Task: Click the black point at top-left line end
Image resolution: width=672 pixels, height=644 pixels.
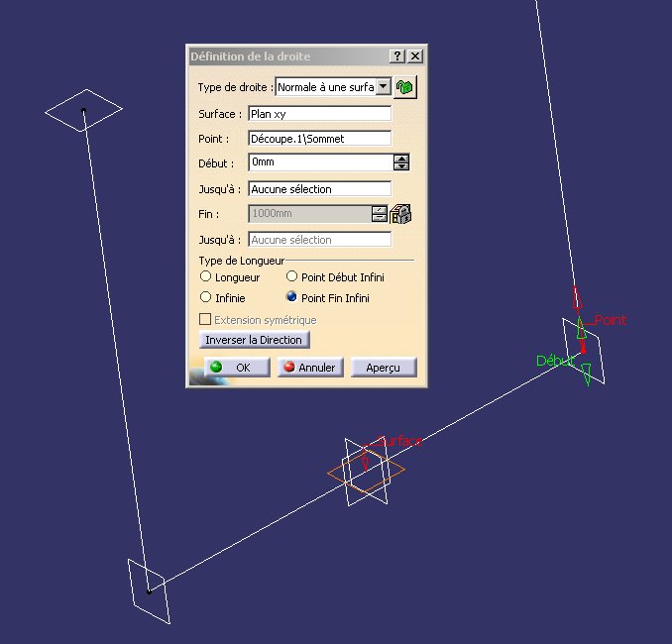Action: point(83,111)
